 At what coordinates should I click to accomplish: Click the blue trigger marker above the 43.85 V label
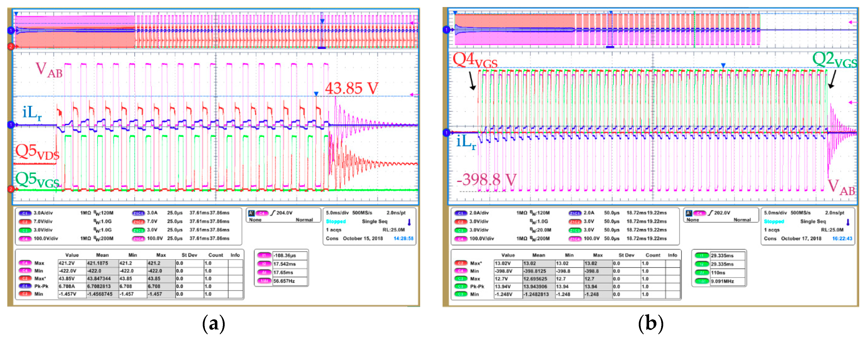[x=316, y=94]
